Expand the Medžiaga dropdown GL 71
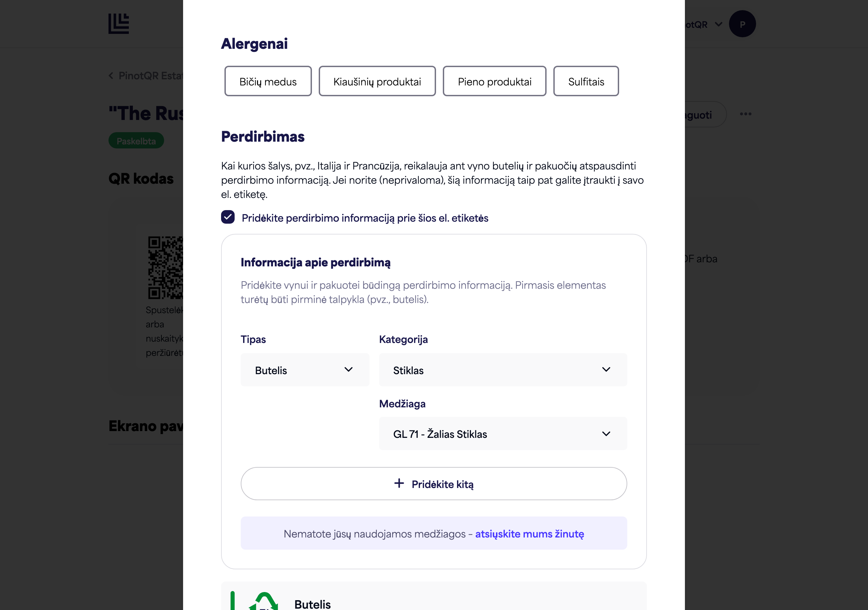The image size is (868, 610). click(x=503, y=433)
